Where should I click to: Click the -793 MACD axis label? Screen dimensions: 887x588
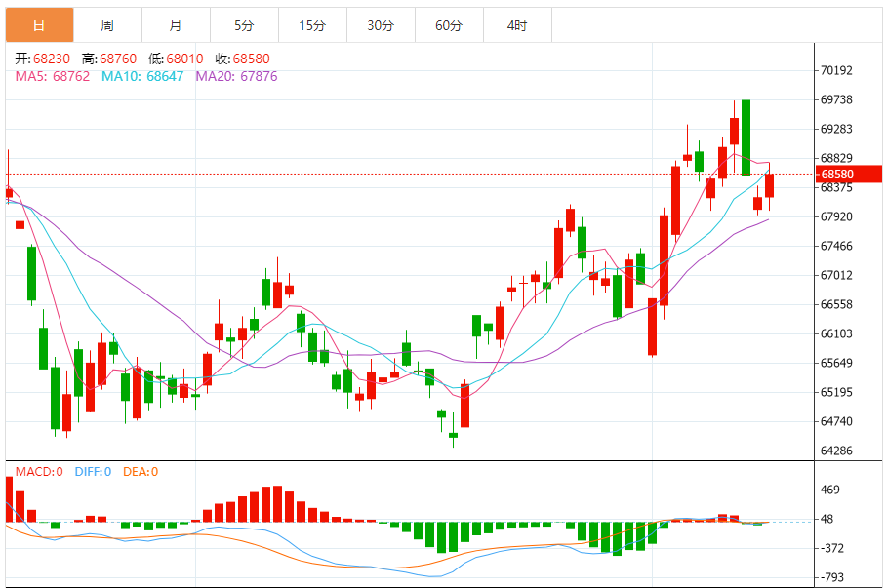point(831,577)
